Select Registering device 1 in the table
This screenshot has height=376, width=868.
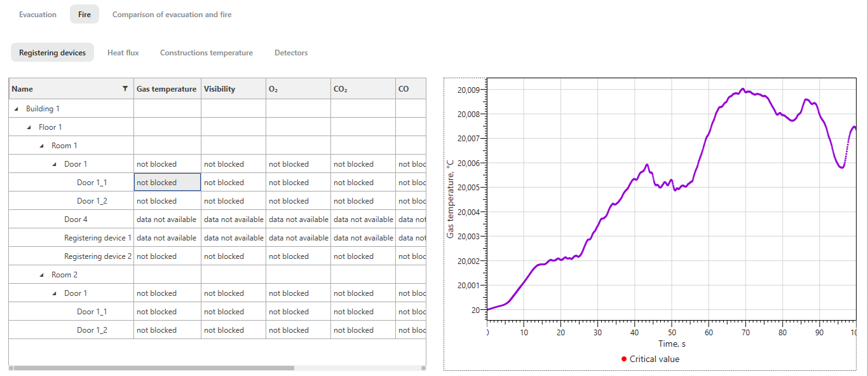(x=98, y=237)
